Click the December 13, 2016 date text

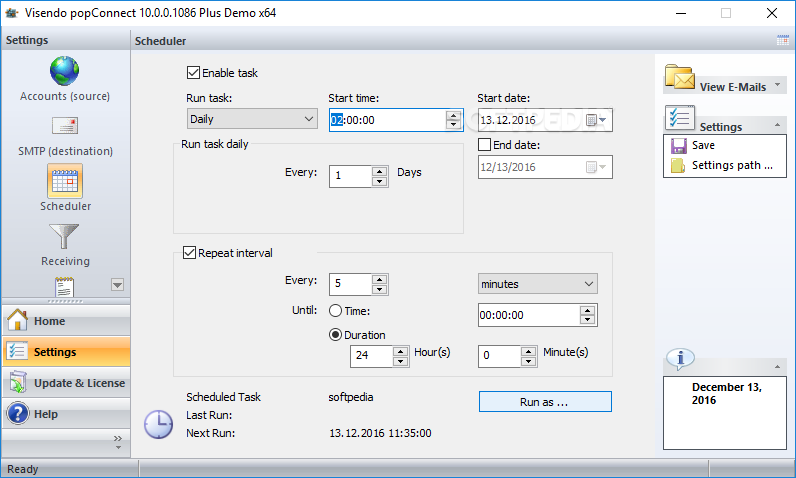[x=726, y=393]
